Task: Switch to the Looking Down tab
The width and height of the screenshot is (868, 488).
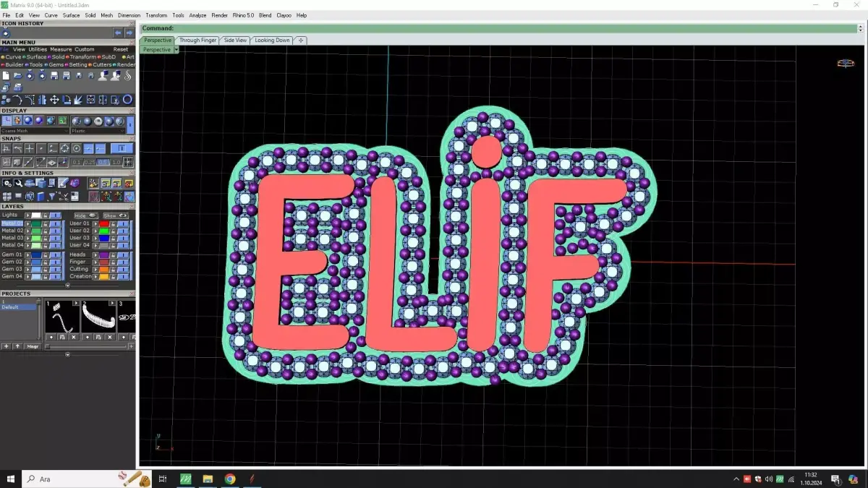Action: (x=272, y=40)
